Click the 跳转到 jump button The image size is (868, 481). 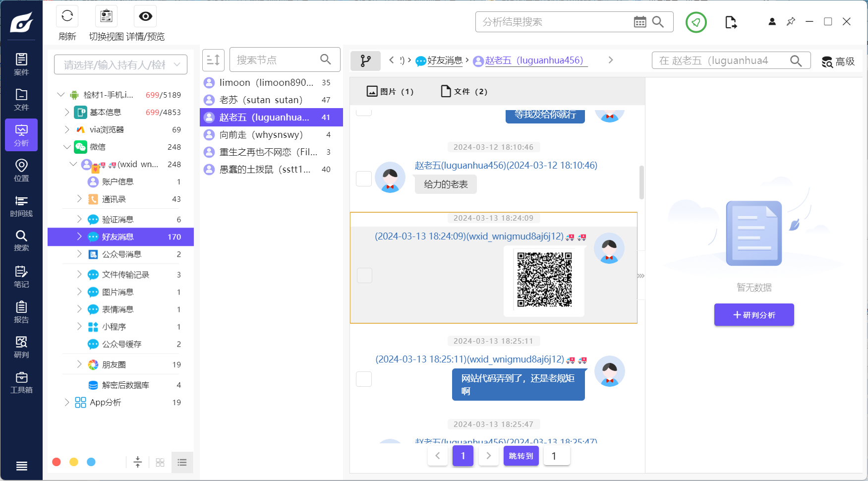521,456
